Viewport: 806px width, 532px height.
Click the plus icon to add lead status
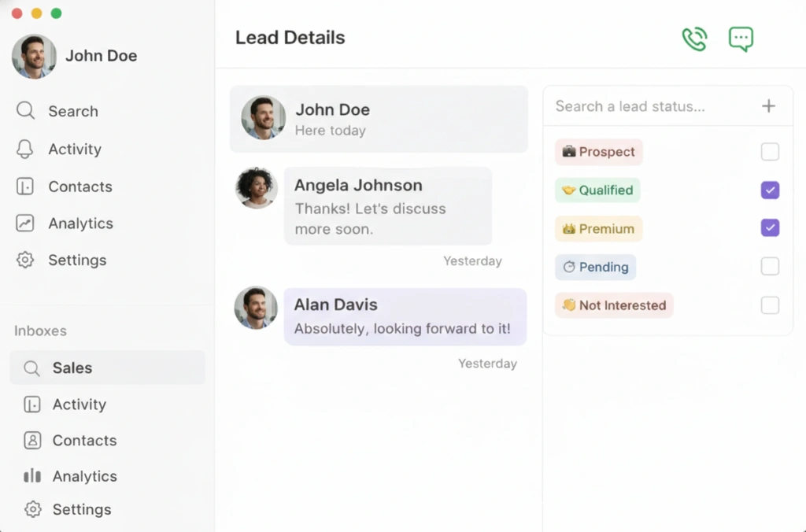tap(768, 106)
